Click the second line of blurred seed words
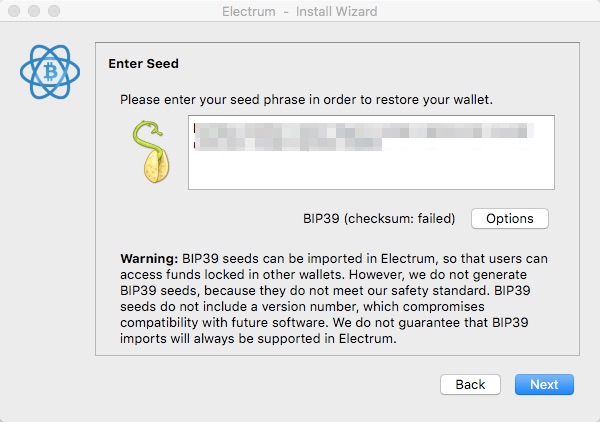 coord(288,144)
